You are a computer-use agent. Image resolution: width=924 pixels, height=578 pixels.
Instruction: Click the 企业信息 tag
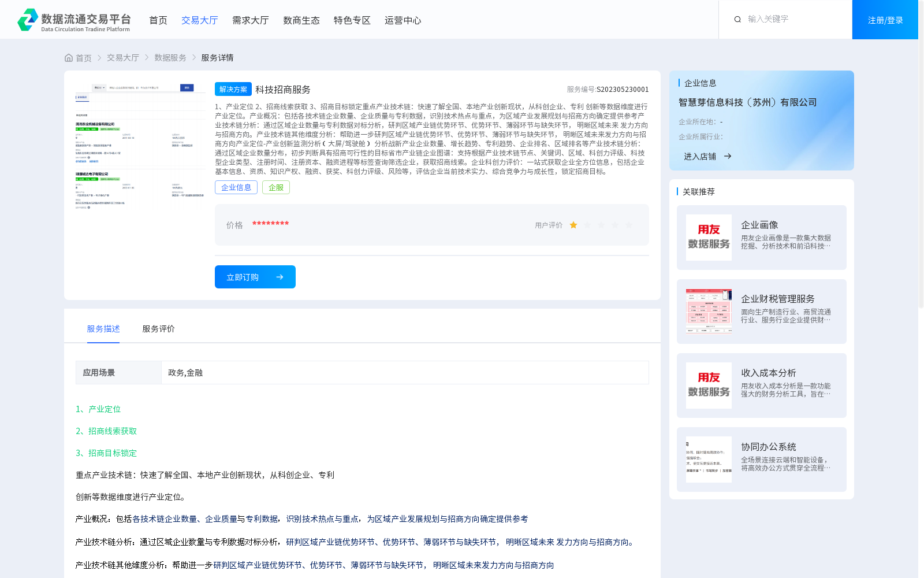coord(236,187)
